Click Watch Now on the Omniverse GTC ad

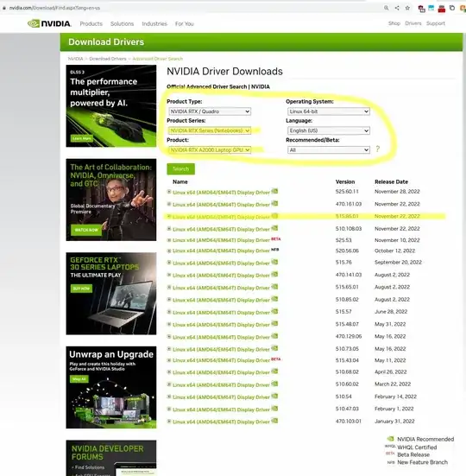(x=86, y=230)
